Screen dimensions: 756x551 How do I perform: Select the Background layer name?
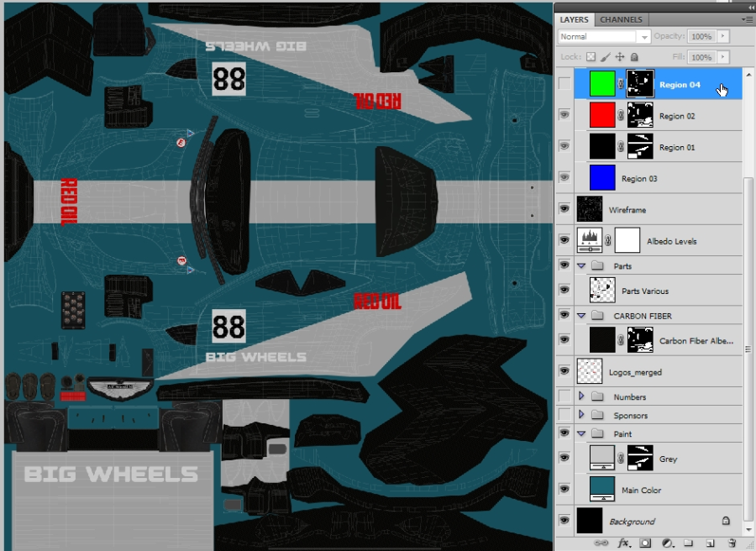(x=632, y=522)
